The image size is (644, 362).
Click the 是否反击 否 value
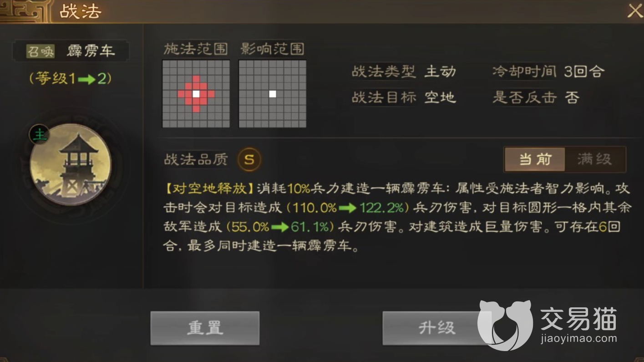pos(572,97)
